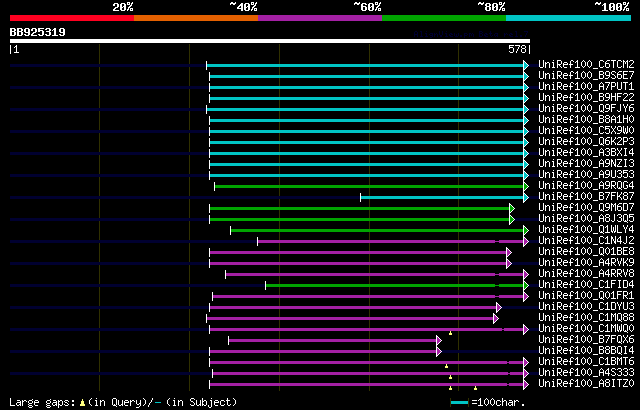Click the cyan ~100% identity color segment
This screenshot has height=410, width=640.
tap(568, 18)
